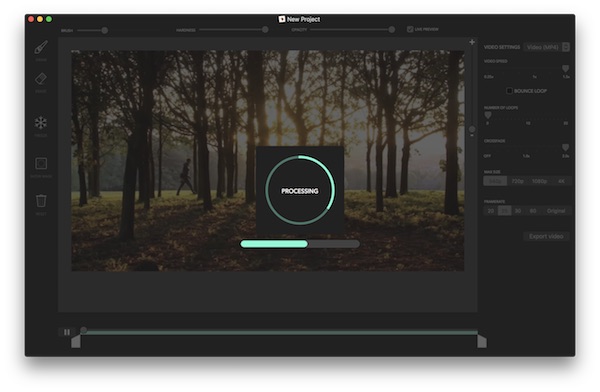
Task: Pause playback with the pause button
Action: (67, 332)
